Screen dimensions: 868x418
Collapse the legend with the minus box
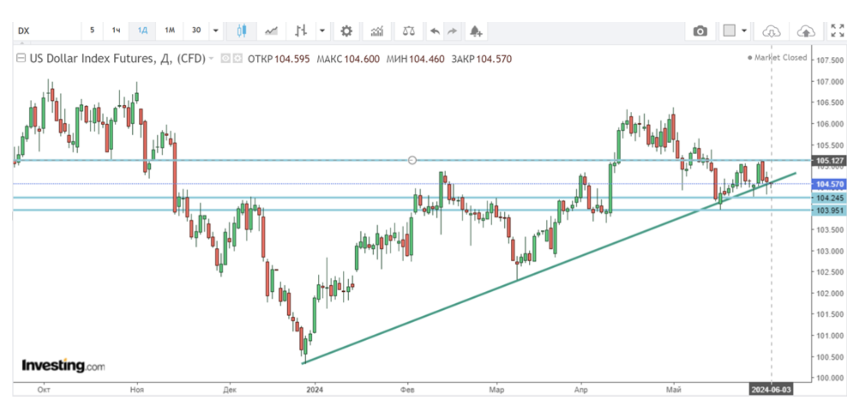[21, 58]
